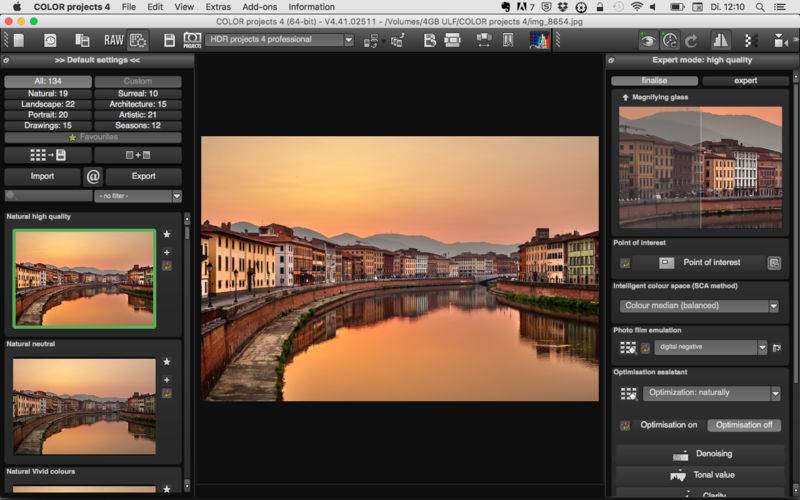This screenshot has width=800, height=500.
Task: Collapse the Magnifying glass panel
Action: [625, 97]
